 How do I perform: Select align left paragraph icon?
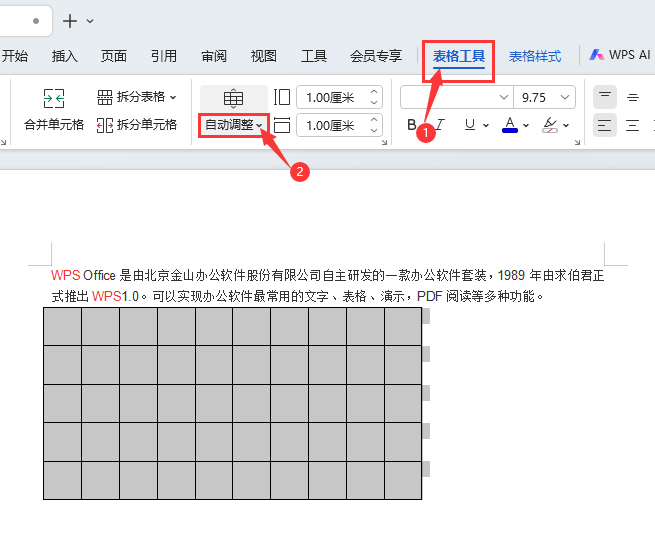point(604,125)
